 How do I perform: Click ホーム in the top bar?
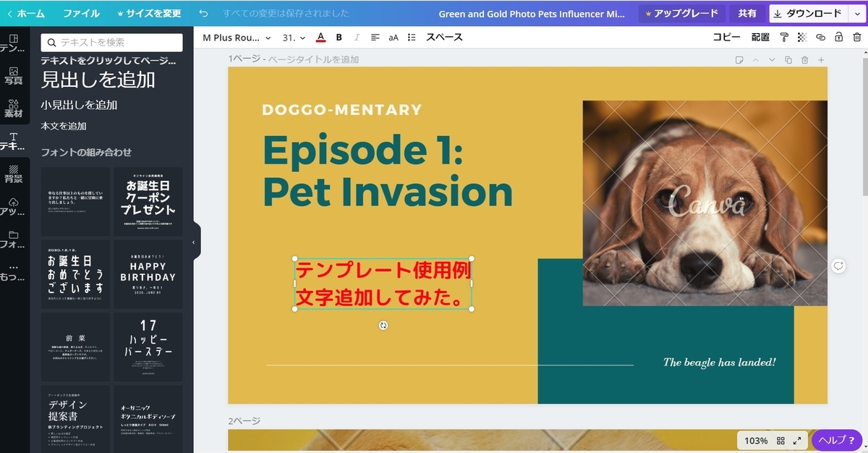29,13
